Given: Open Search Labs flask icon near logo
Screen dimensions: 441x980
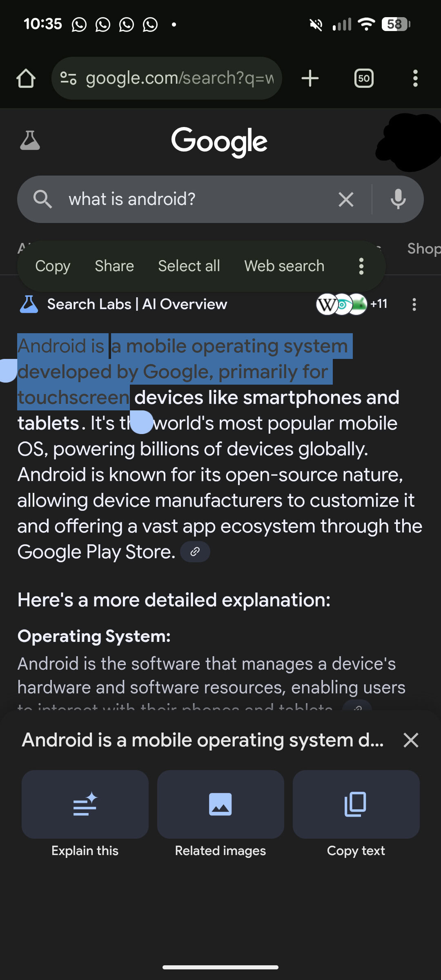Looking at the screenshot, I should [x=30, y=140].
